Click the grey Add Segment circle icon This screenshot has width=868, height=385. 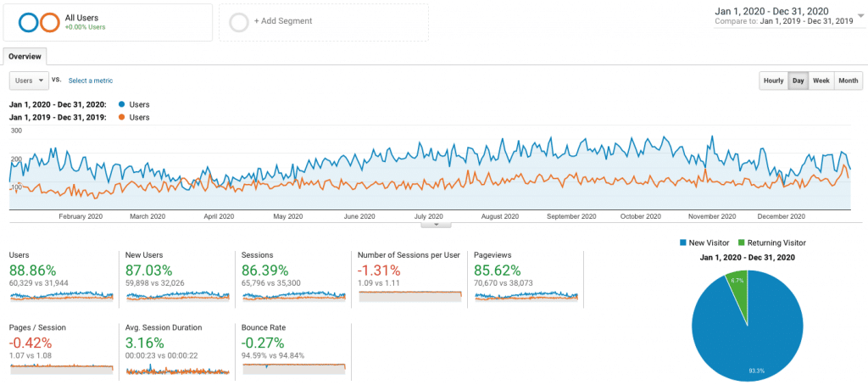[x=239, y=22]
